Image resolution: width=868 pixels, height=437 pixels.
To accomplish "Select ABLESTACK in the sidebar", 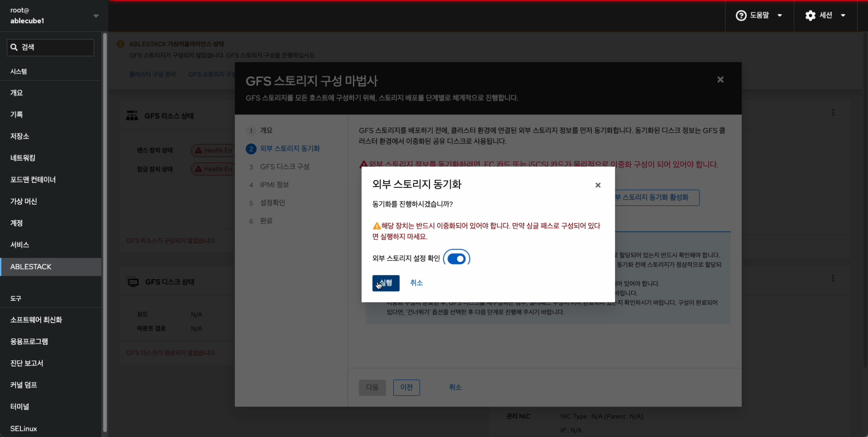I will click(31, 267).
